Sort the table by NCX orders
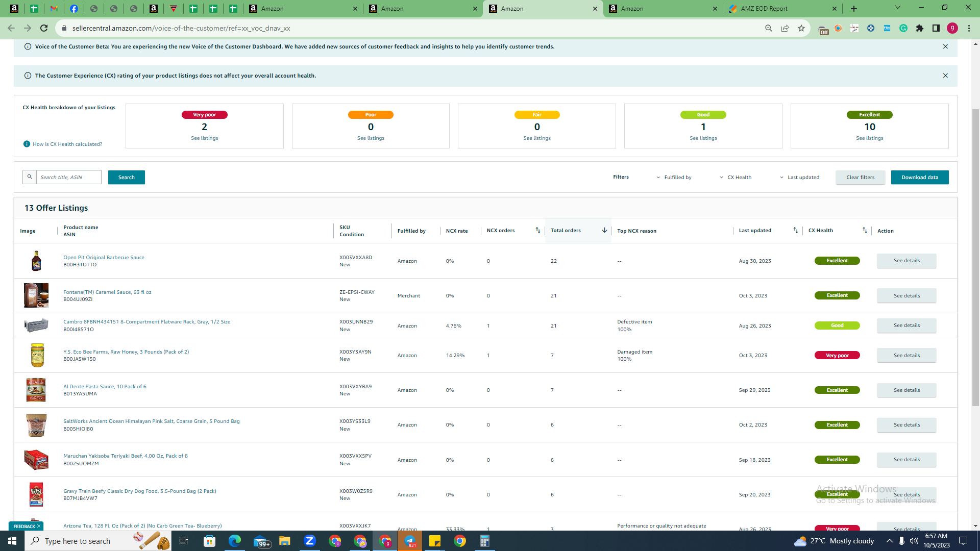 [537, 231]
